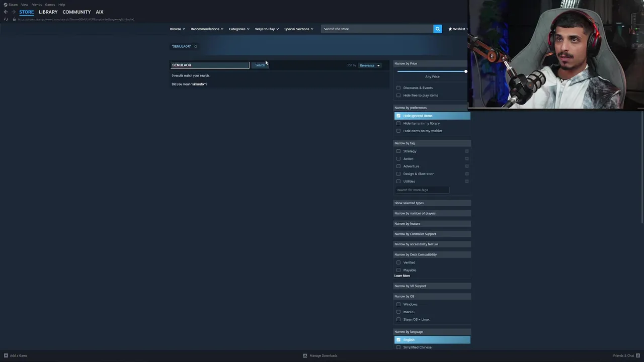Tick the Design & Illustration tag checkbox
This screenshot has height=362, width=644.
pyautogui.click(x=398, y=173)
